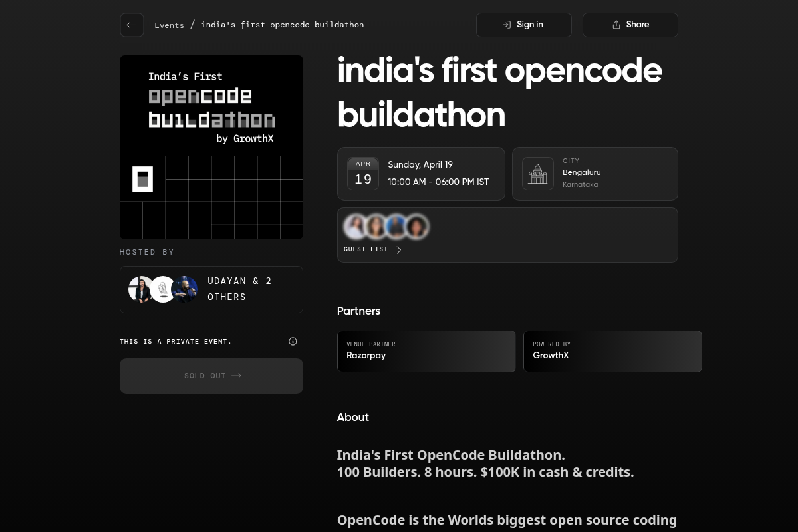
Task: Click the middle host avatar
Action: pyautogui.click(x=162, y=289)
